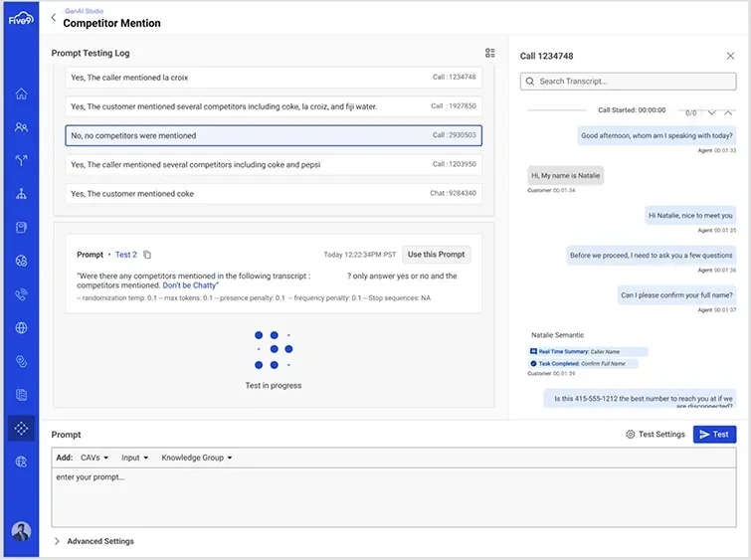Image resolution: width=751 pixels, height=560 pixels.
Task: Go back using the header arrow
Action: click(x=54, y=17)
